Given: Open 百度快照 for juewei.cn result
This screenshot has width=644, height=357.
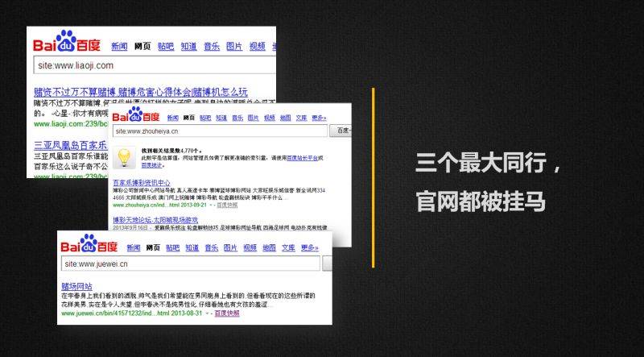Looking at the screenshot, I should 227,313.
